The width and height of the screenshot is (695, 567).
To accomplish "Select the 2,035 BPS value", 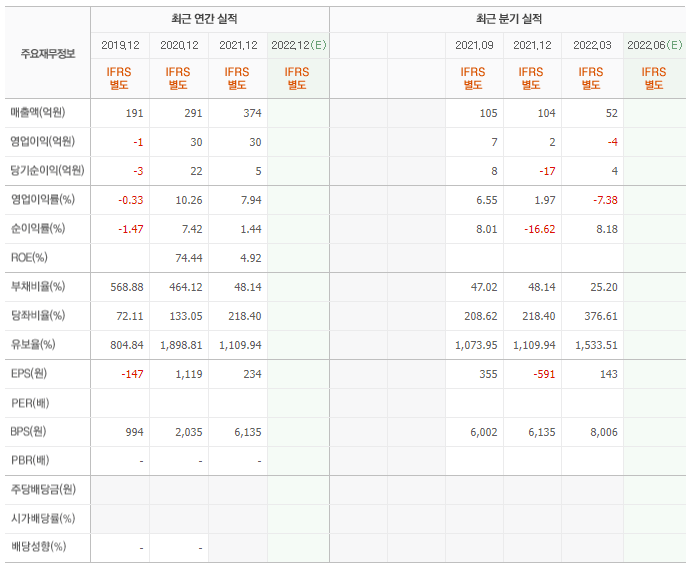I will 189,432.
